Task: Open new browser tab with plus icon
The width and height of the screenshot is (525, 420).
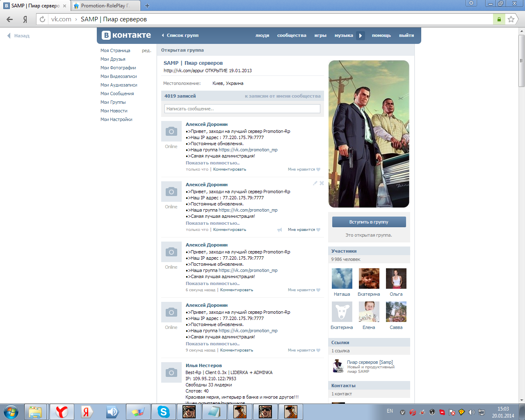Action: [147, 6]
